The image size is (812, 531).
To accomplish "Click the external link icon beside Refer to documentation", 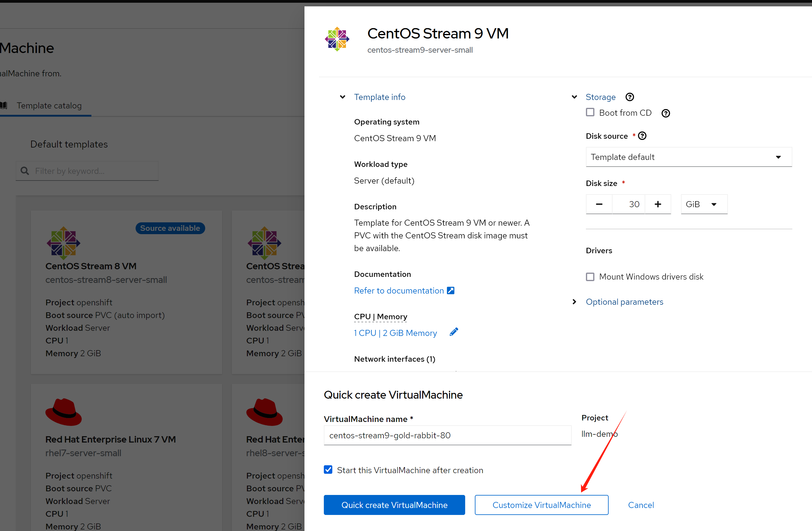I will (x=451, y=290).
